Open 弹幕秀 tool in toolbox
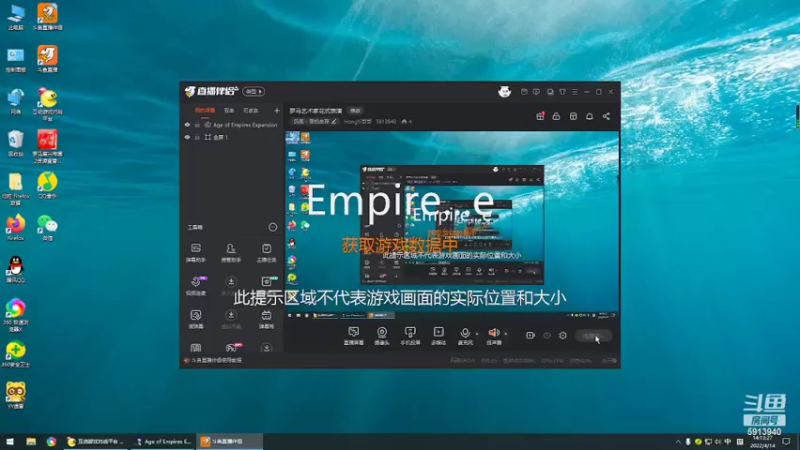Viewport: 800px width, 450px height. (266, 319)
